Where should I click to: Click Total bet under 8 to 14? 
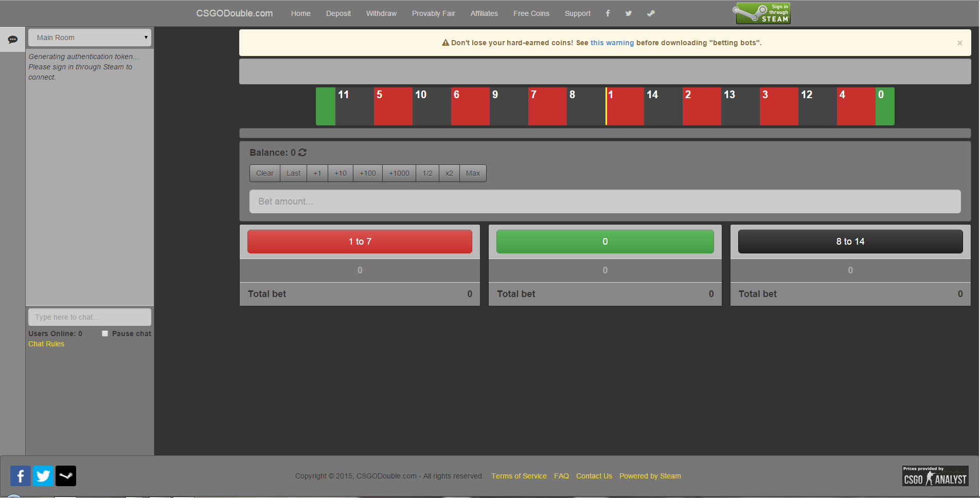coord(758,294)
